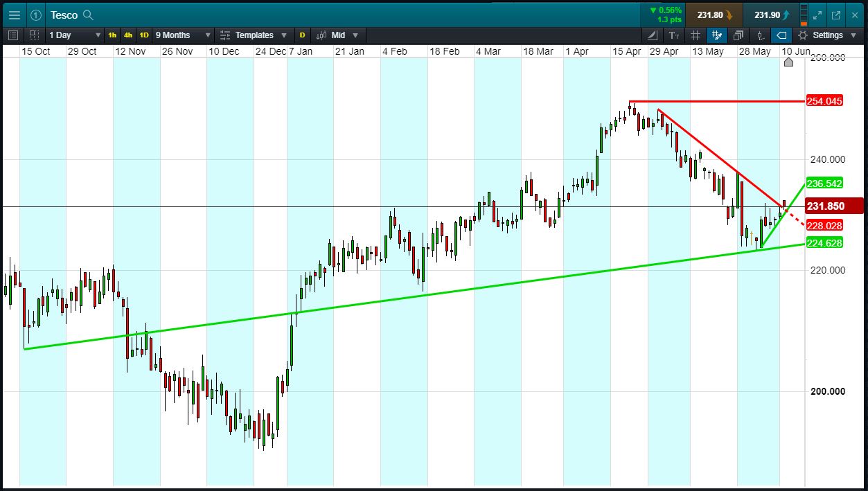Open the list panel icon
The width and height of the screenshot is (868, 491).
(13, 35)
